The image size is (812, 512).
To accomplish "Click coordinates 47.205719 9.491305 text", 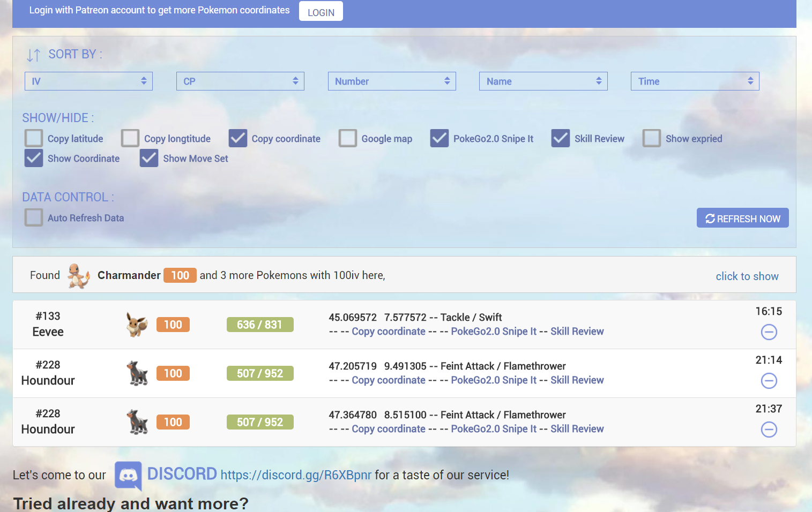I will pos(378,366).
